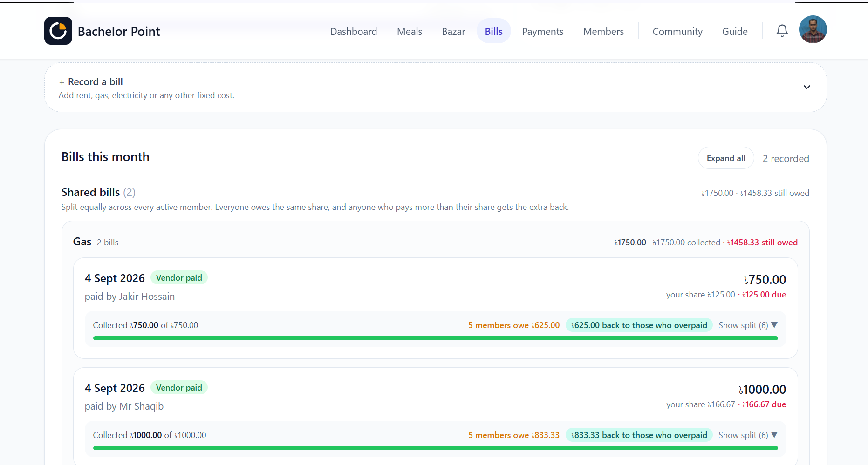Click 'paid by Mr Shaqib' text
The image size is (868, 465).
coord(124,406)
